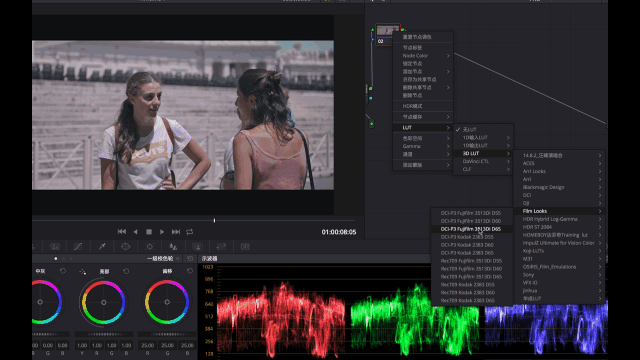The width and height of the screenshot is (640, 360).
Task: Expand the 1D输入LUT submenu
Action: pyautogui.click(x=483, y=138)
